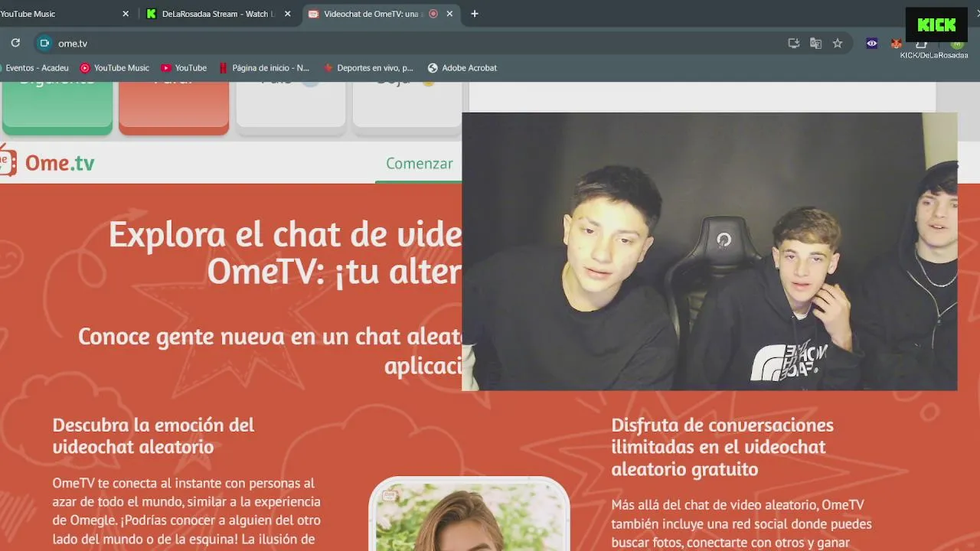Image resolution: width=980 pixels, height=551 pixels.
Task: Click the green Siguiente button
Action: pos(57,108)
